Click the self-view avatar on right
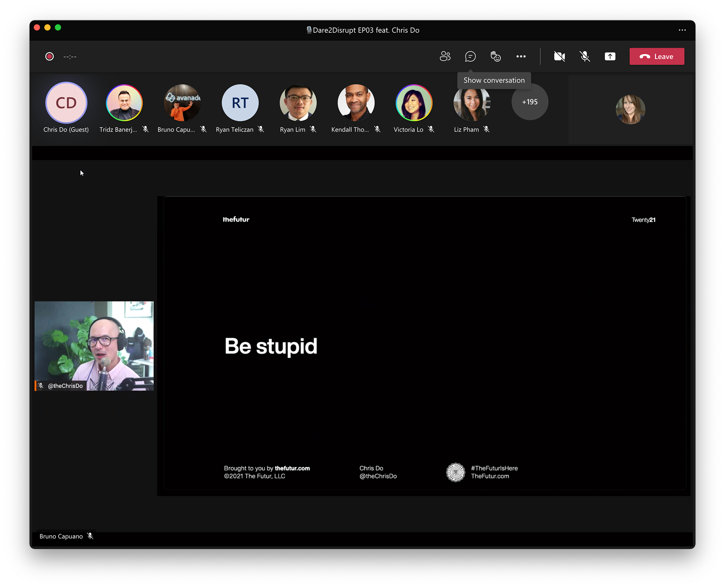This screenshot has width=725, height=588. point(630,110)
